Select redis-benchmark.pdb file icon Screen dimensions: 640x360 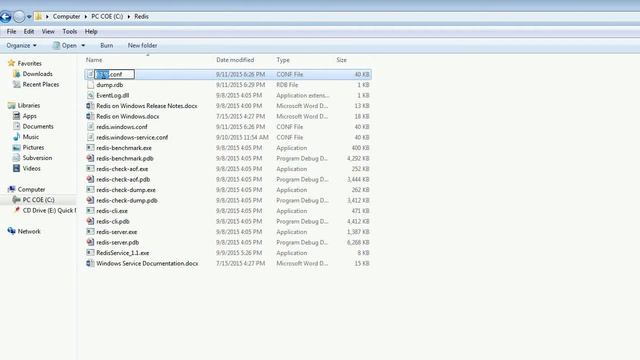[90, 158]
